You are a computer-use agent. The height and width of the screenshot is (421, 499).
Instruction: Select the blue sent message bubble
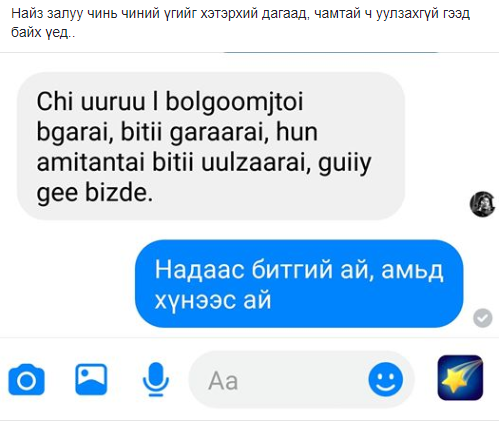[x=299, y=284]
